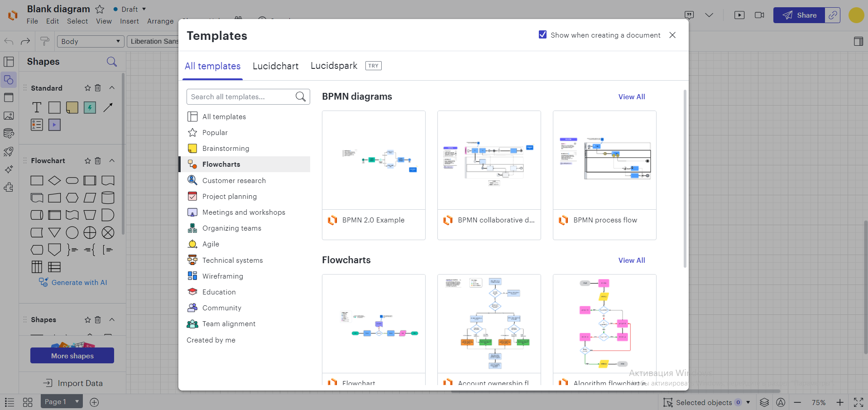Open the presentation play icon
Viewport: 868px width, 410px height.
click(x=739, y=15)
